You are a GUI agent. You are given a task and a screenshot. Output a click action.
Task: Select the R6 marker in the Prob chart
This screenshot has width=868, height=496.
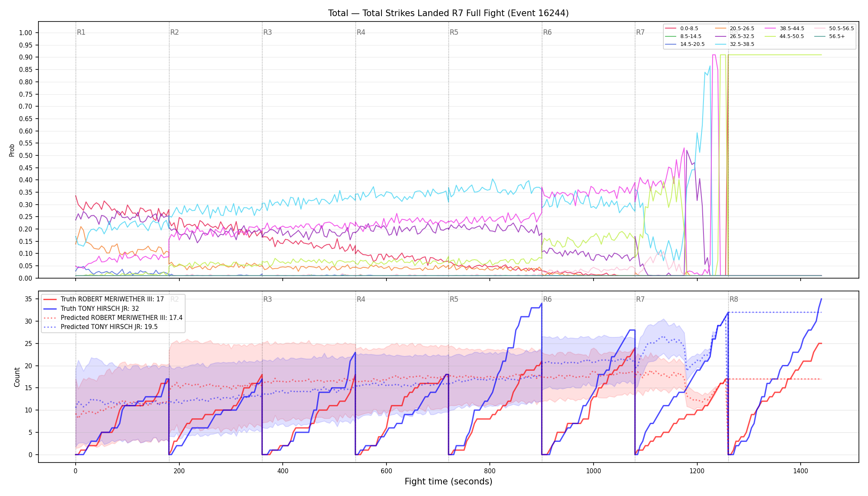pos(547,32)
